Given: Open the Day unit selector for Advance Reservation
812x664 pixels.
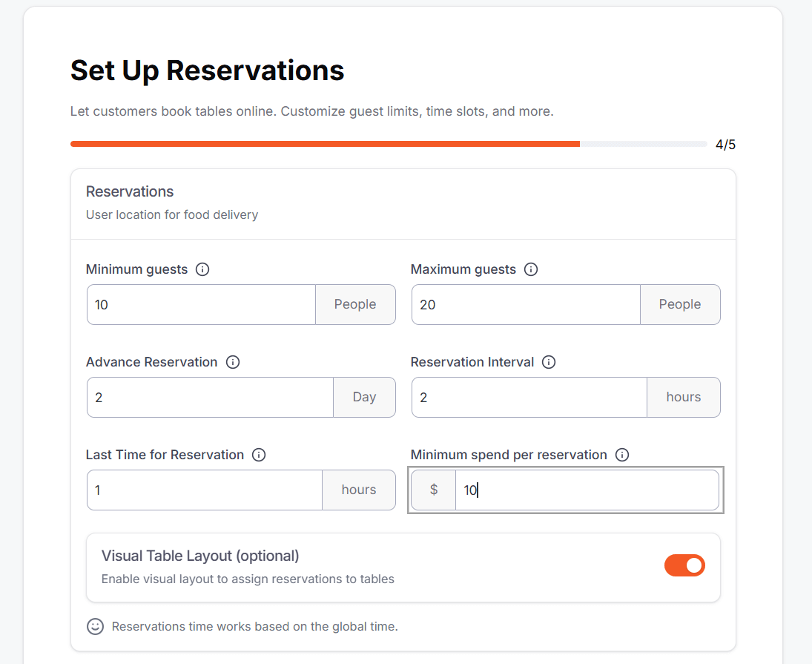Looking at the screenshot, I should 364,397.
